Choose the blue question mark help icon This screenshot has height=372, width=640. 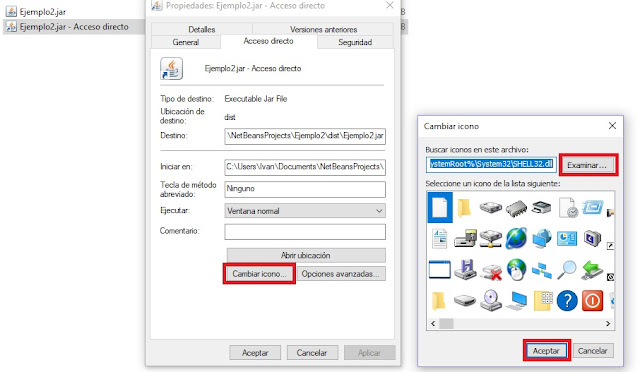567,301
